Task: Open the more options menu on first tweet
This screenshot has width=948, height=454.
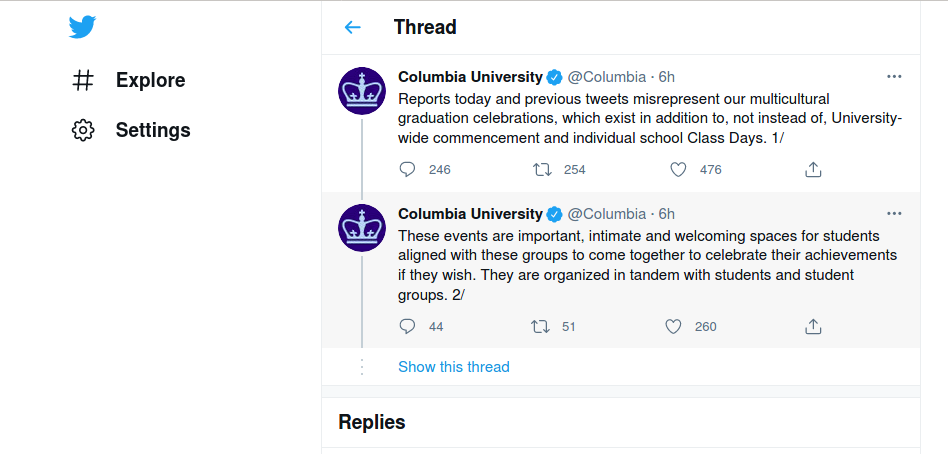Action: pyautogui.click(x=894, y=76)
